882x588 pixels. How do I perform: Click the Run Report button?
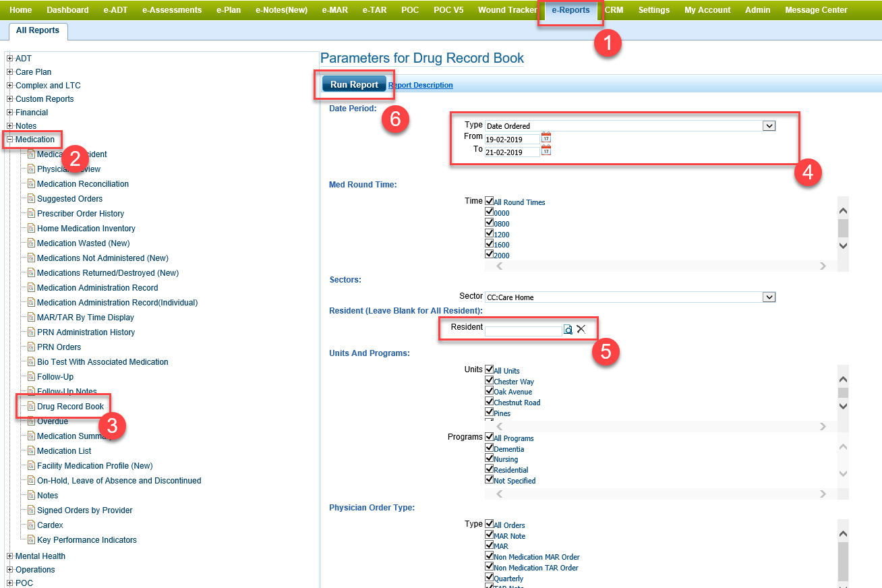[x=354, y=84]
